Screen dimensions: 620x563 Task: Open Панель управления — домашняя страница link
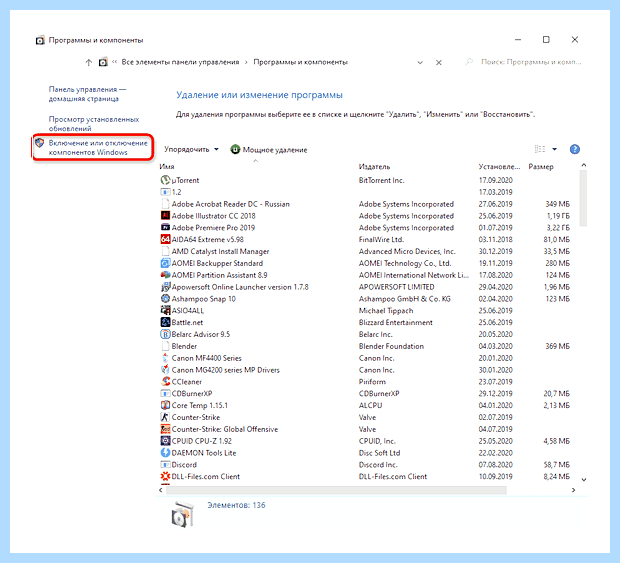87,94
